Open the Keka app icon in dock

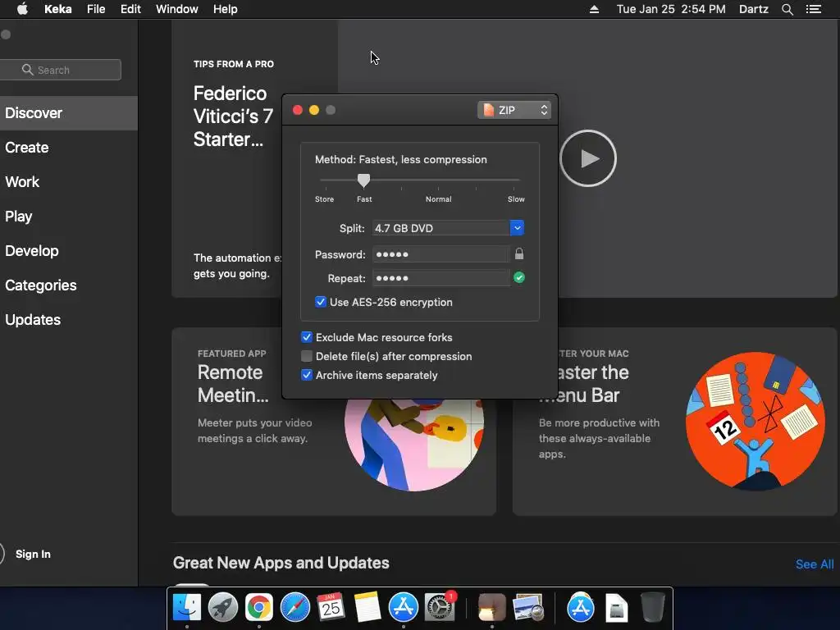click(x=492, y=607)
